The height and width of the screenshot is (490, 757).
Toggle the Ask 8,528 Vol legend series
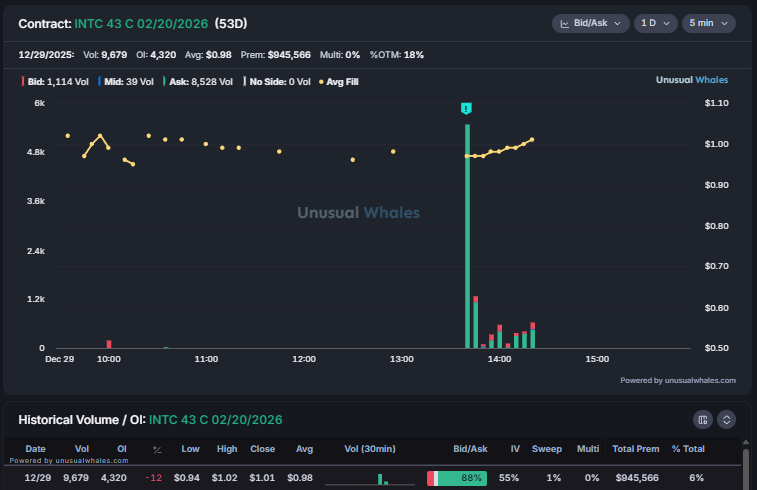(x=198, y=82)
